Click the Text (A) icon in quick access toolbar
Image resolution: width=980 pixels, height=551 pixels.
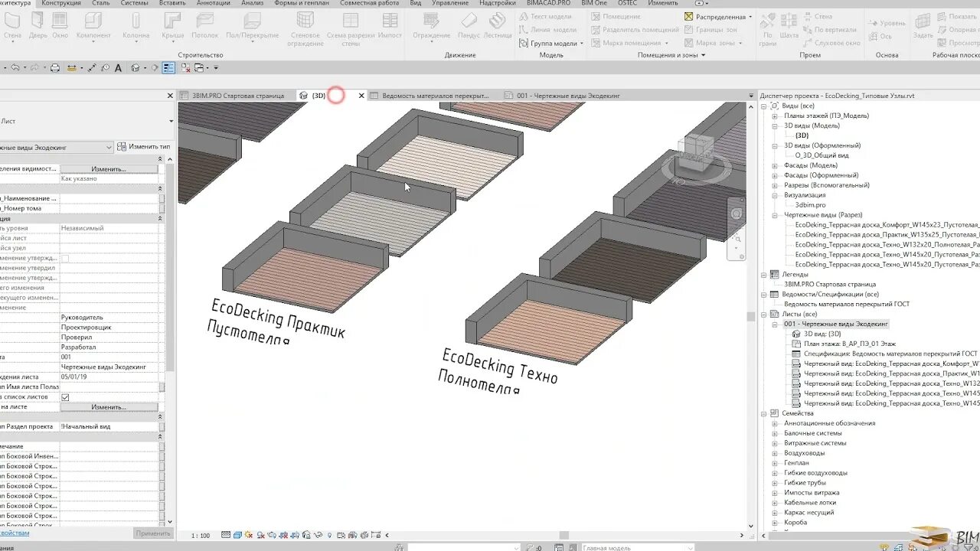coord(119,68)
